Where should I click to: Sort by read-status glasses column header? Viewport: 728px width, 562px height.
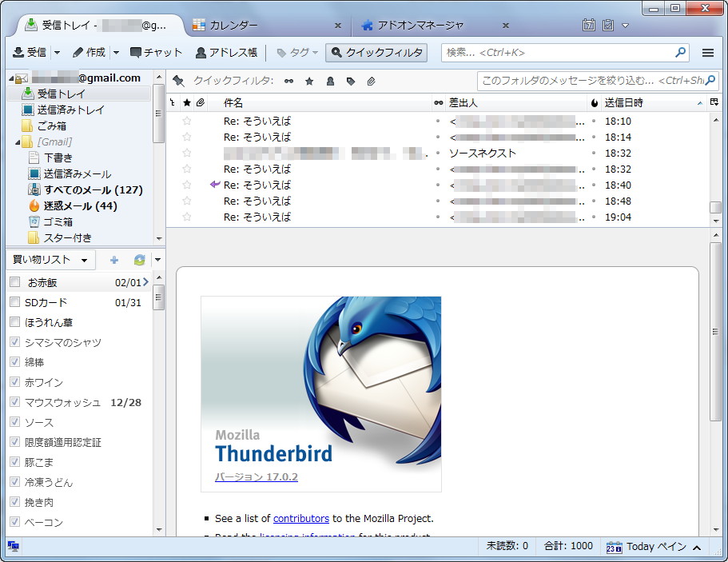tap(438, 102)
